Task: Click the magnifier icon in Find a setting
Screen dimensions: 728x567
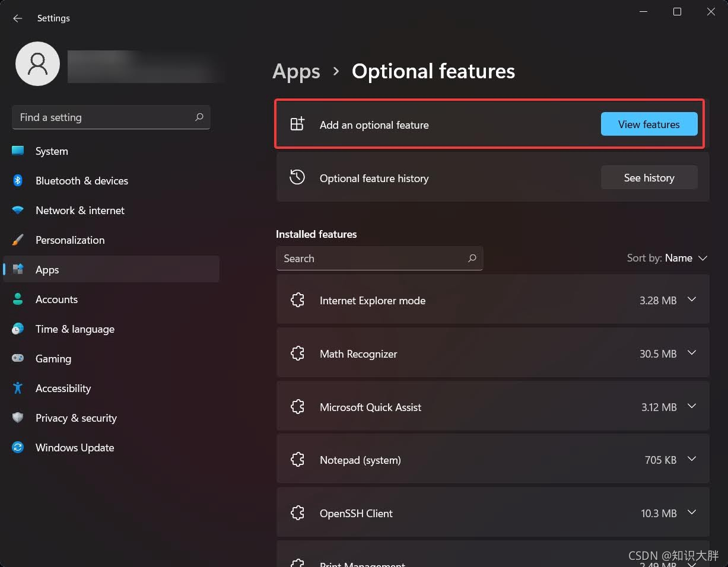Action: point(199,117)
